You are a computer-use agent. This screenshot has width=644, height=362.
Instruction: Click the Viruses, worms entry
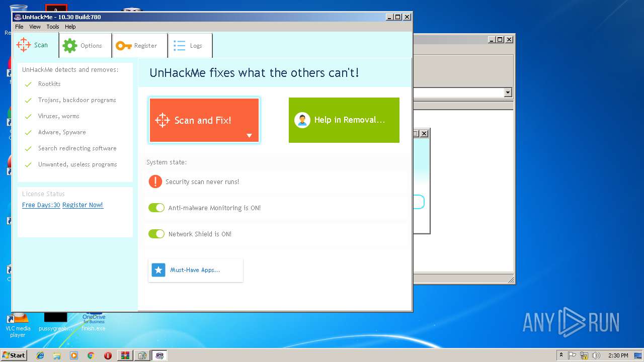click(59, 116)
